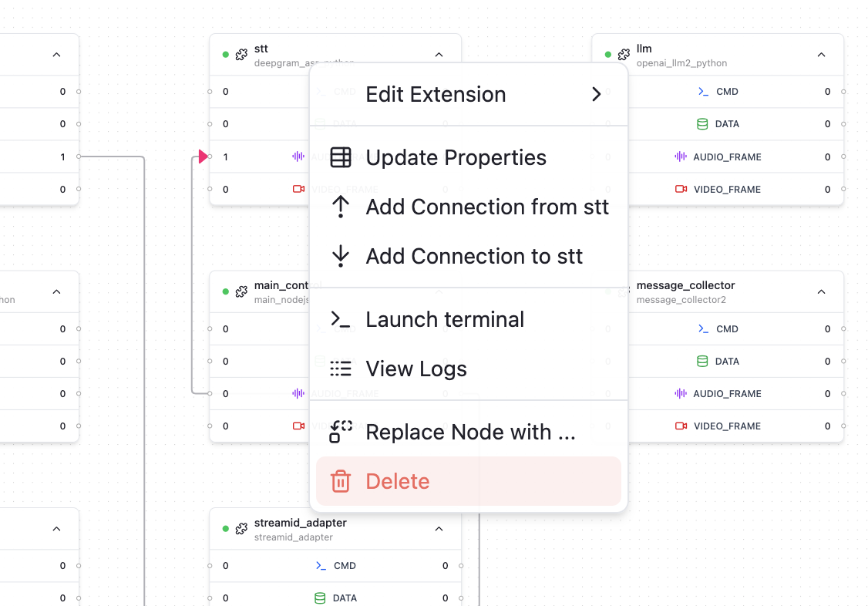Viewport: 868px width, 606px height.
Task: Collapse the message_collector node chevron
Action: [821, 292]
